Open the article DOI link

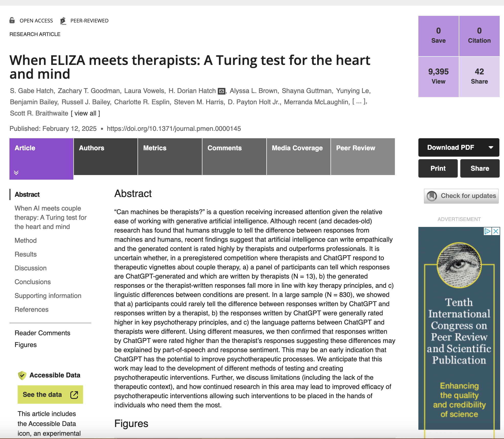coord(174,129)
